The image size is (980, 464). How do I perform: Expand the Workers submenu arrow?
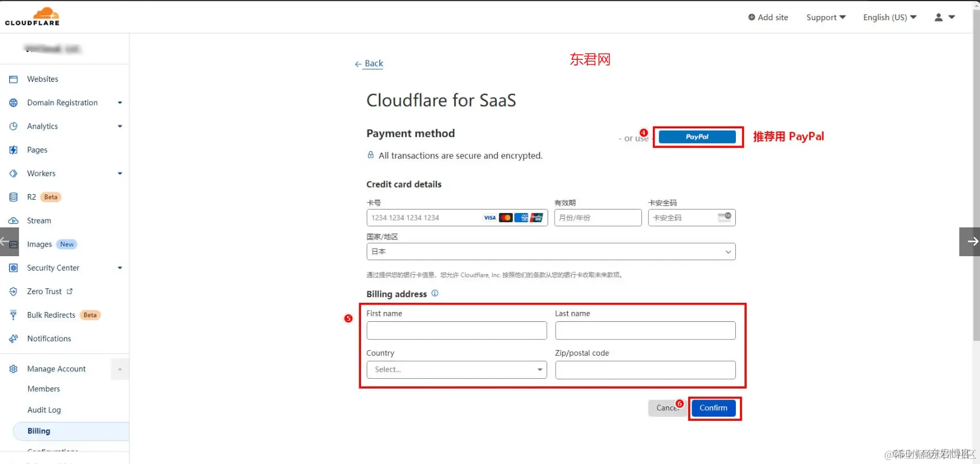click(x=120, y=173)
